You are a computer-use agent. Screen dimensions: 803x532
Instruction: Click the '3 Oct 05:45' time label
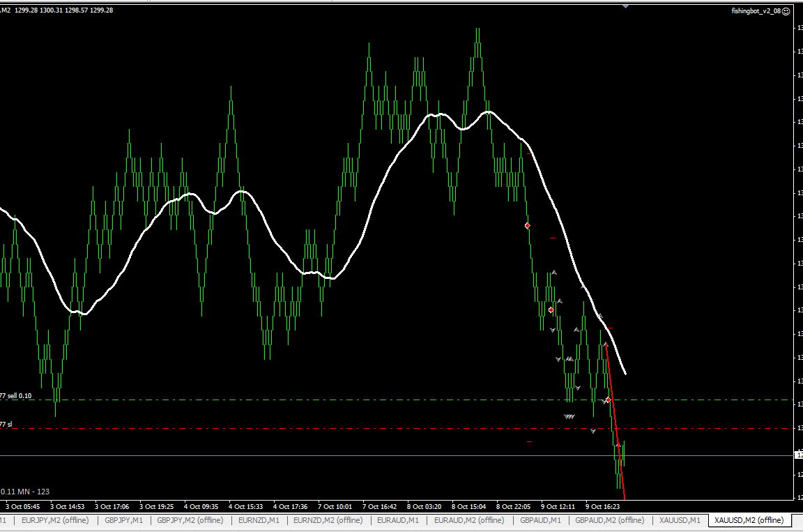point(22,506)
